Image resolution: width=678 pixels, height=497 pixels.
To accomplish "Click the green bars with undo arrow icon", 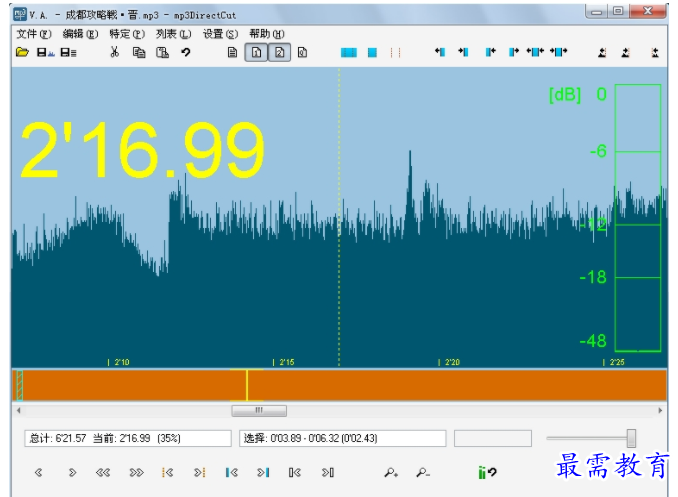I will [x=487, y=472].
